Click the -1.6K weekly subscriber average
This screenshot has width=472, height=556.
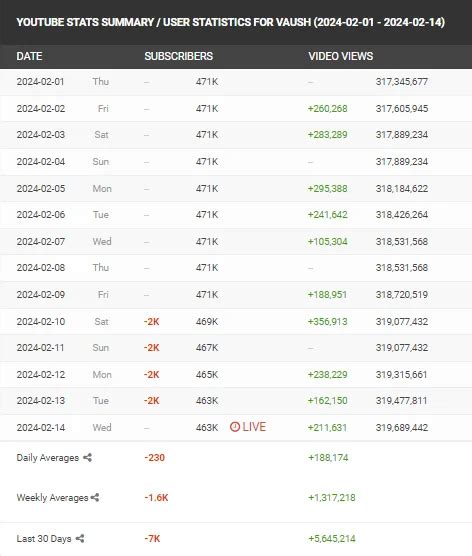[156, 497]
